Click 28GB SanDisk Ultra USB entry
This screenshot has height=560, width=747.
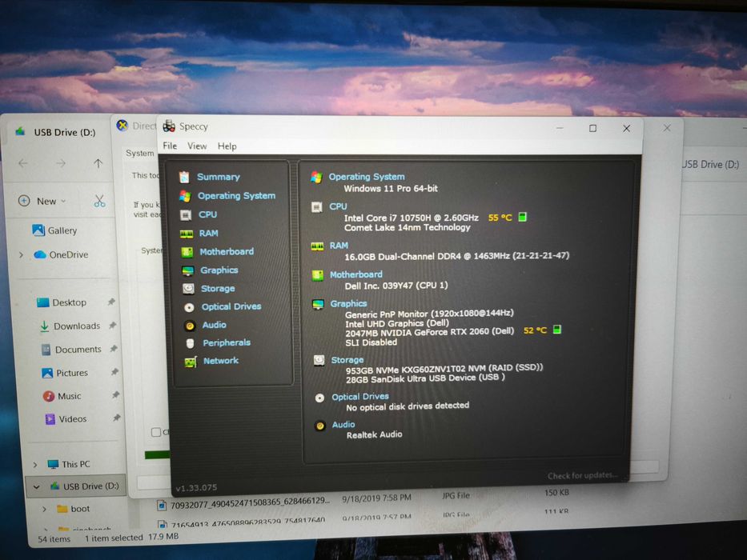425,378
